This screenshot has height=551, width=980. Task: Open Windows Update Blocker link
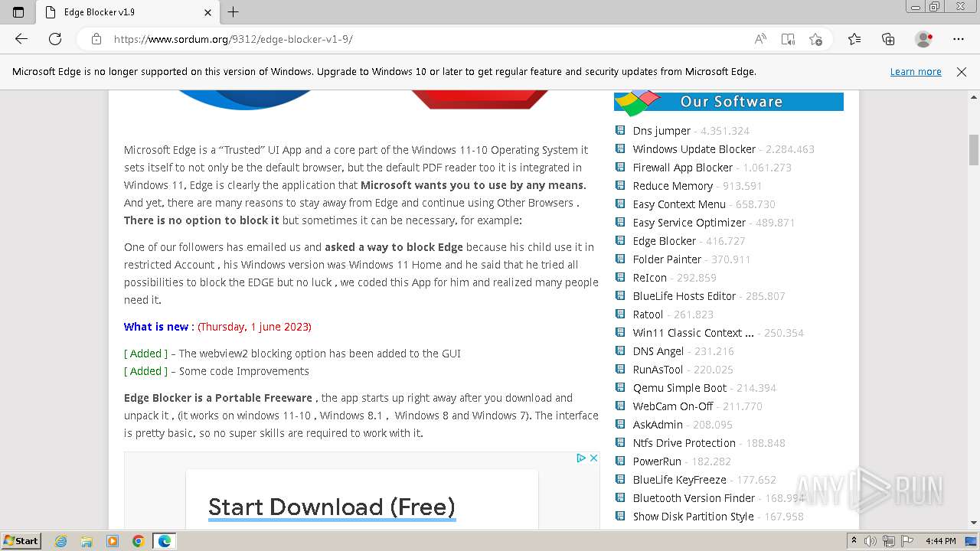pos(694,149)
